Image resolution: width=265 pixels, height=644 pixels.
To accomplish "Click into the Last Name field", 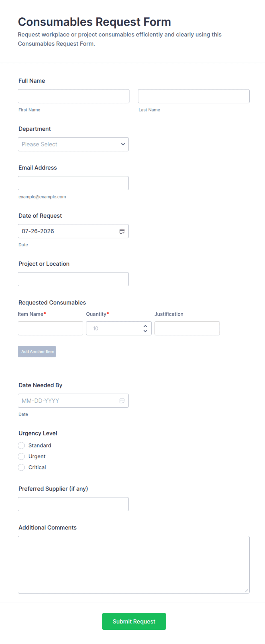I will 193,96.
